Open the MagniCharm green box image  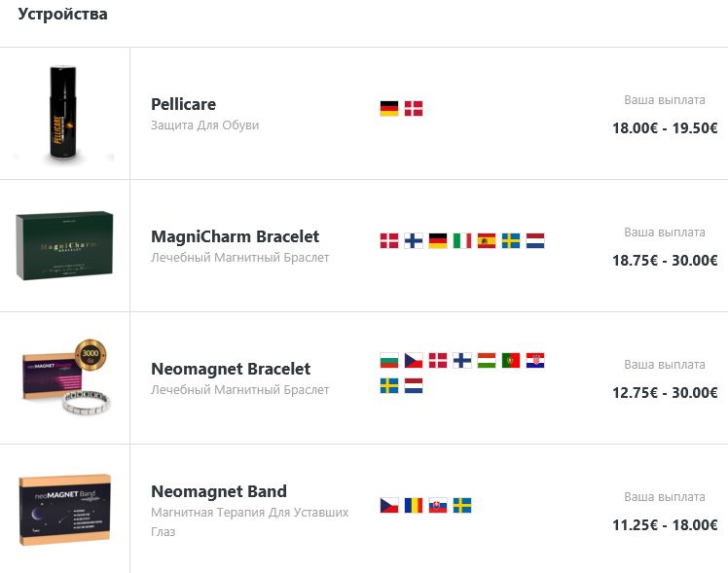(x=64, y=245)
